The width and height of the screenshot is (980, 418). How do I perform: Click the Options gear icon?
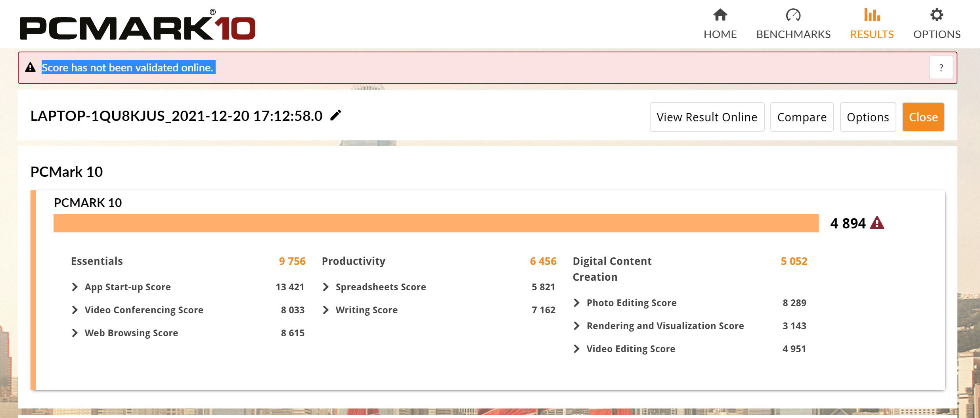tap(937, 15)
